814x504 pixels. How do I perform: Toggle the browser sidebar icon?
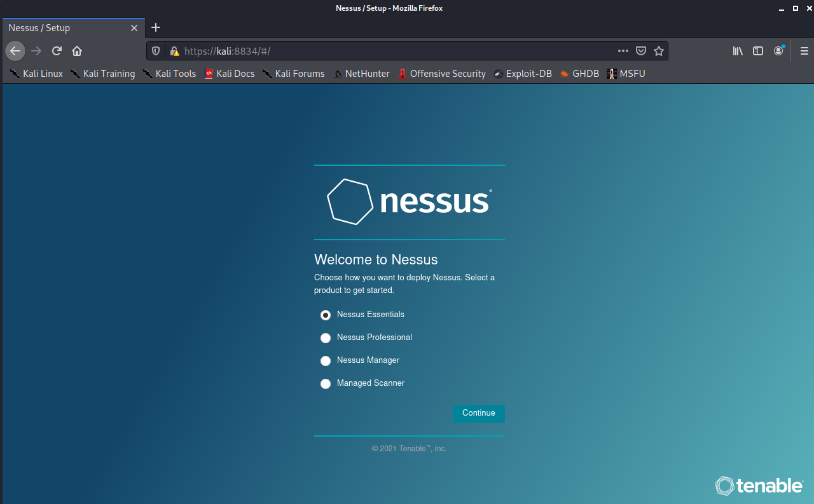coord(757,51)
